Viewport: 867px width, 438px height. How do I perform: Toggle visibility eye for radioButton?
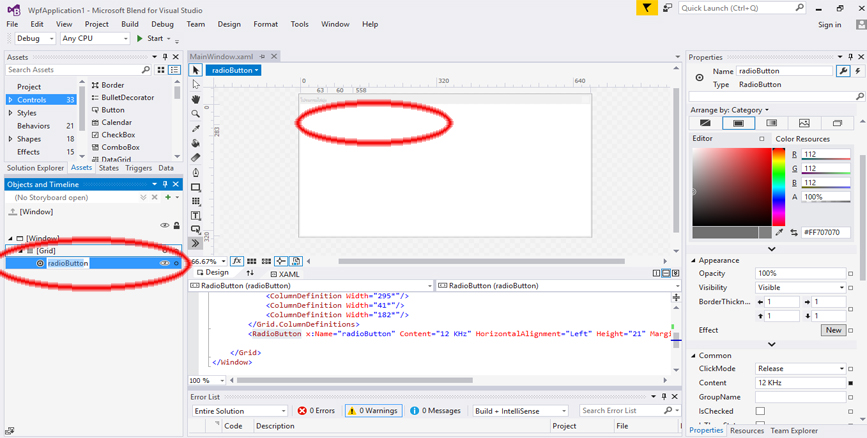165,263
